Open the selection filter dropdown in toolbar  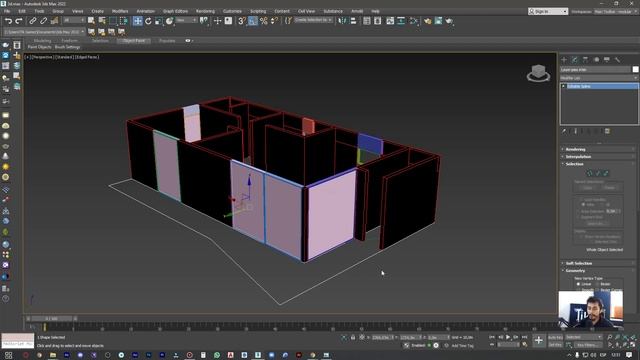click(x=74, y=20)
